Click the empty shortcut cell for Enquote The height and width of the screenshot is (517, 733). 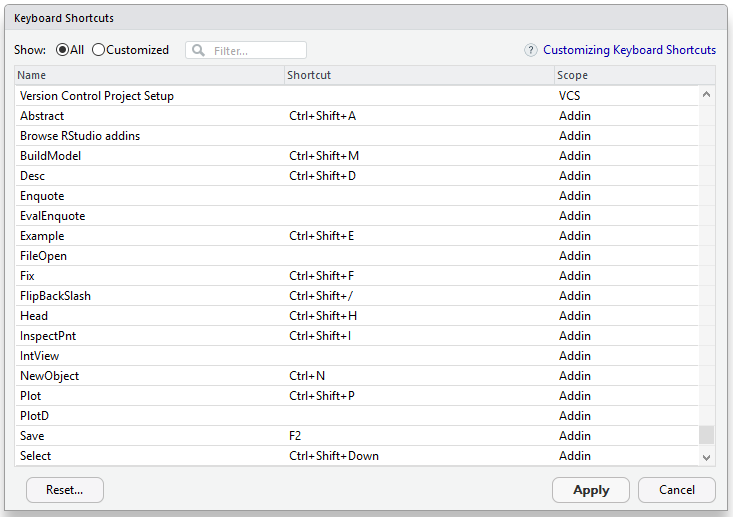click(x=420, y=196)
